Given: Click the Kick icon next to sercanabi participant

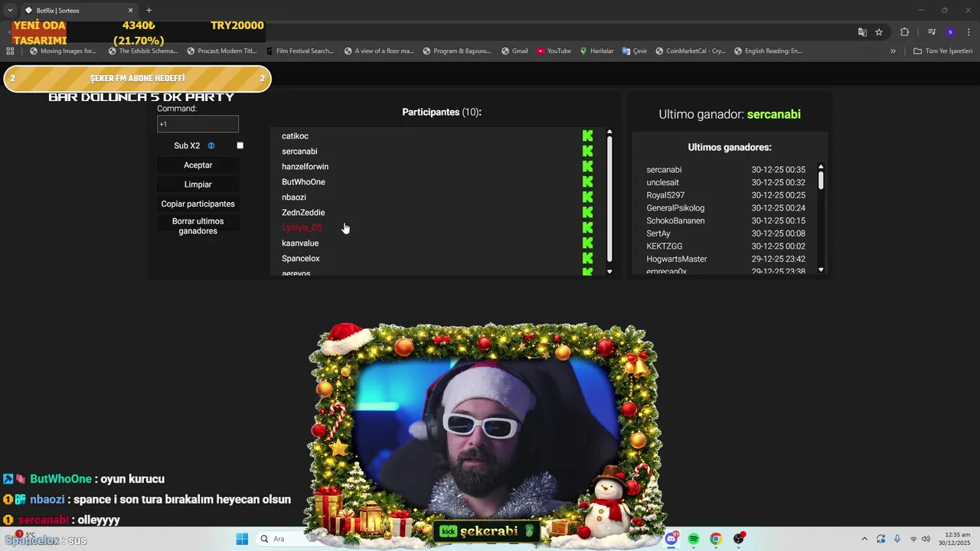Looking at the screenshot, I should click(x=587, y=152).
